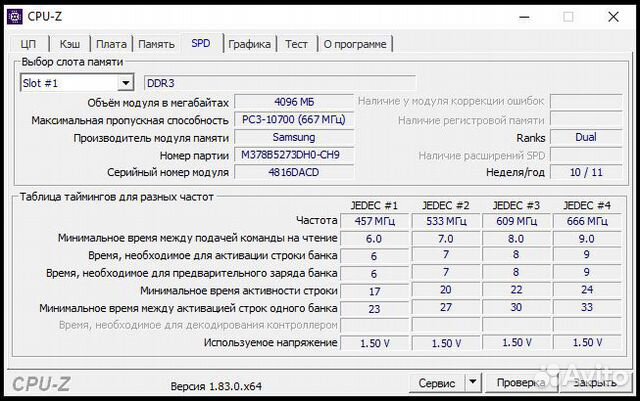Select the Плата tab

click(112, 44)
